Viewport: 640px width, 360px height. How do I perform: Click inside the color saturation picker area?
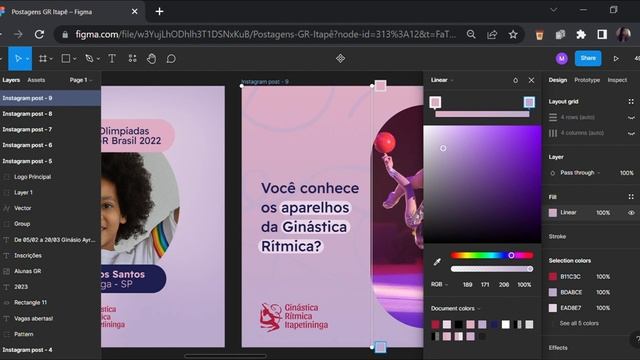482,184
